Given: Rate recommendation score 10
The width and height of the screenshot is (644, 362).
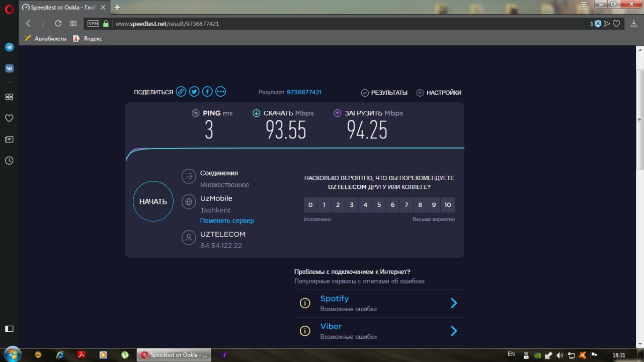Looking at the screenshot, I should [x=448, y=205].
